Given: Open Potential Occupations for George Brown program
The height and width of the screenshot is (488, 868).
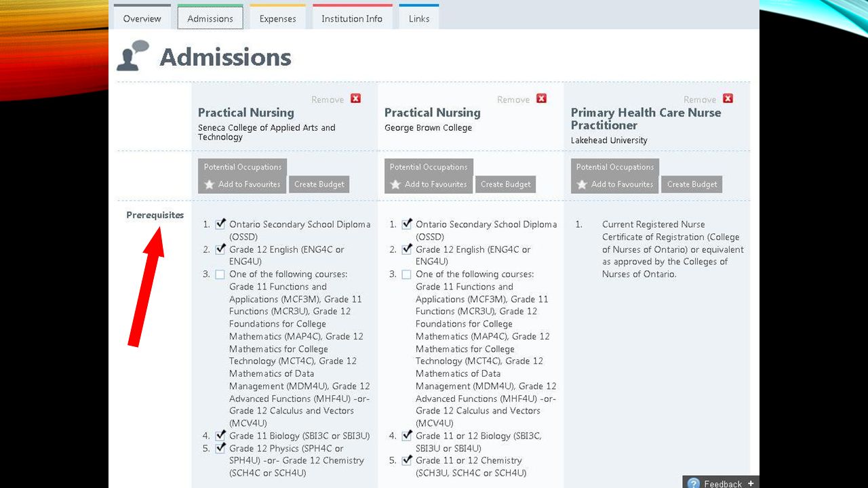Looking at the screenshot, I should coord(429,167).
